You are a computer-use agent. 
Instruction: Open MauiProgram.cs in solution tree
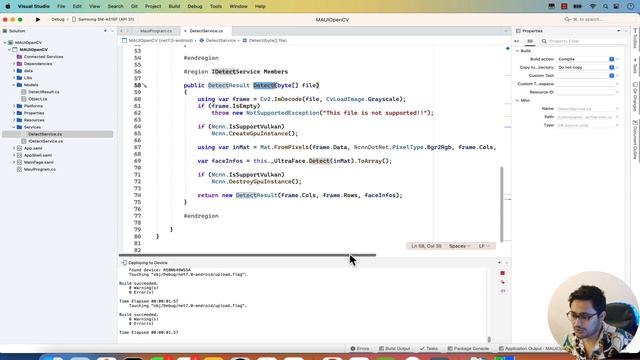tap(40, 169)
